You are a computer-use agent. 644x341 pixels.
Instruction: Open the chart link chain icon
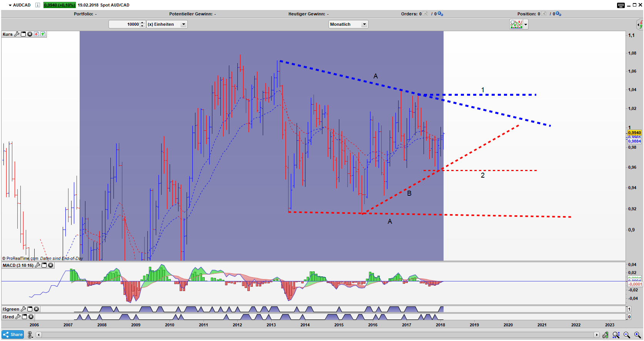[30, 334]
